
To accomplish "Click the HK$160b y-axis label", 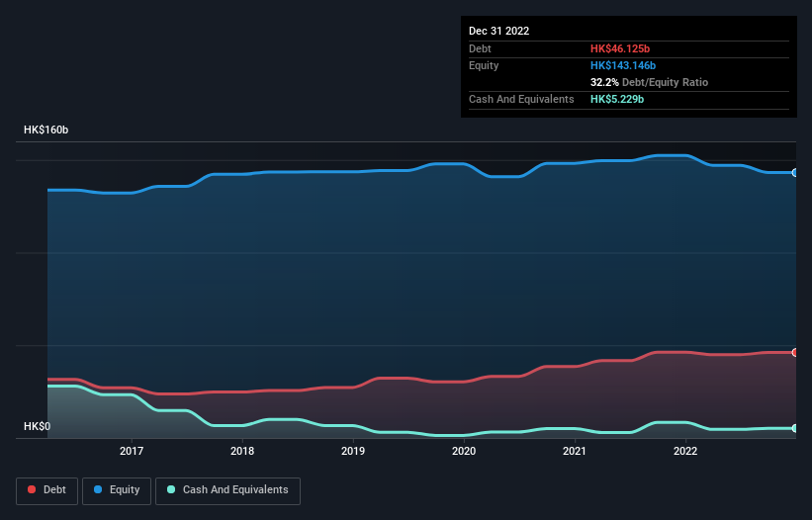I will point(46,130).
